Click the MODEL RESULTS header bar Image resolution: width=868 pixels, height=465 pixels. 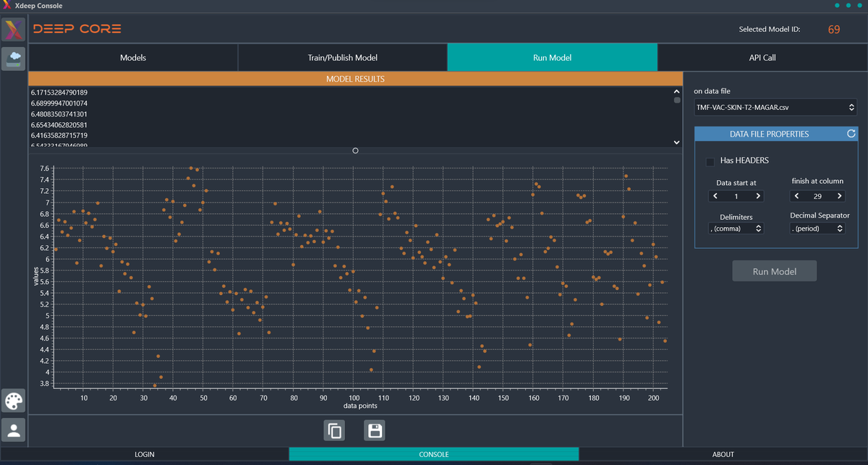pos(355,79)
